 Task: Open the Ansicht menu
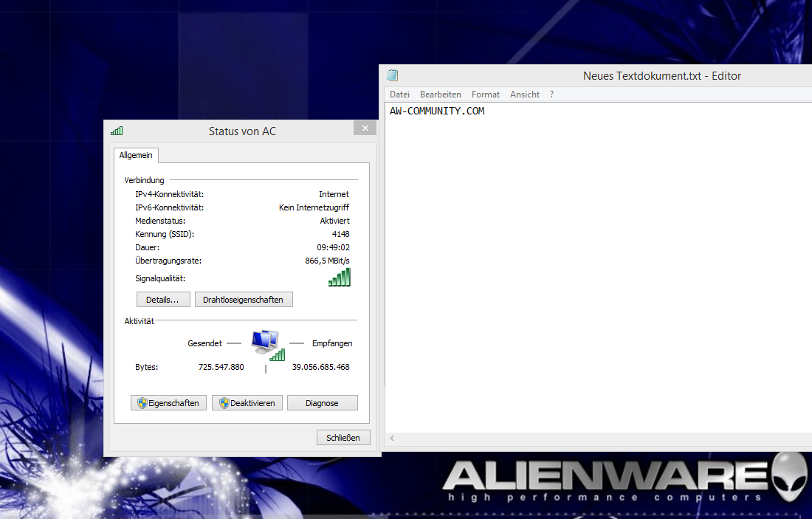[x=525, y=94]
